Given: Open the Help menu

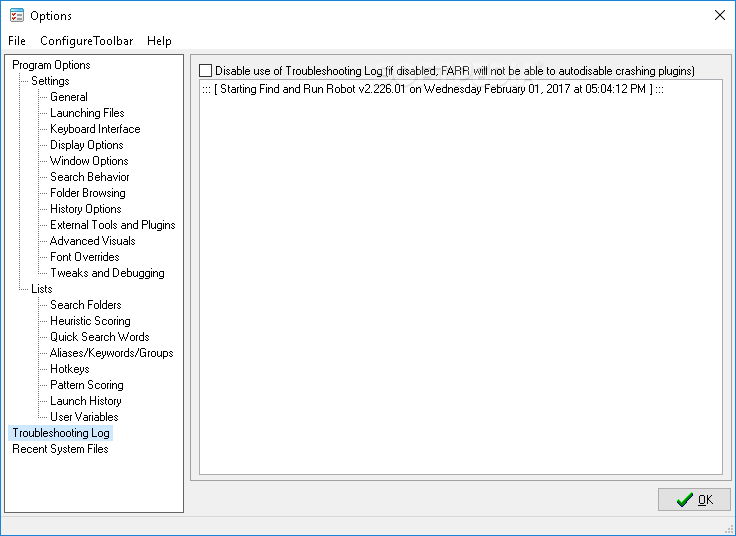Looking at the screenshot, I should coord(159,41).
